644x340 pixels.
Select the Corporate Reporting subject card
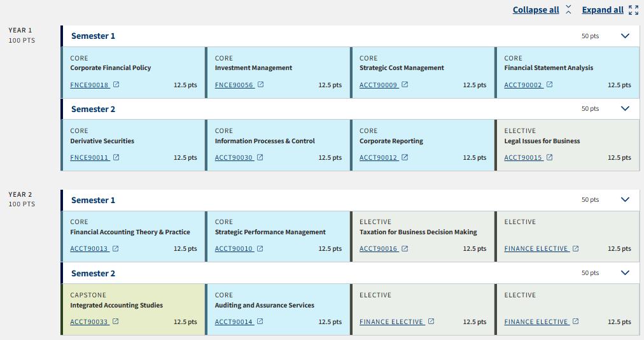(423, 145)
